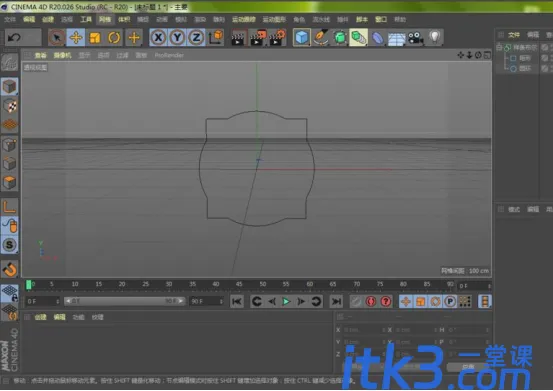The width and height of the screenshot is (553, 391).
Task: Open the viewport 摄像机 menu
Action: (62, 55)
